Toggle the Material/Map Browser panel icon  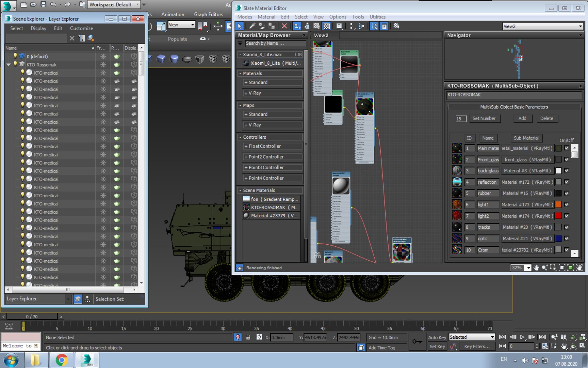tap(374, 26)
